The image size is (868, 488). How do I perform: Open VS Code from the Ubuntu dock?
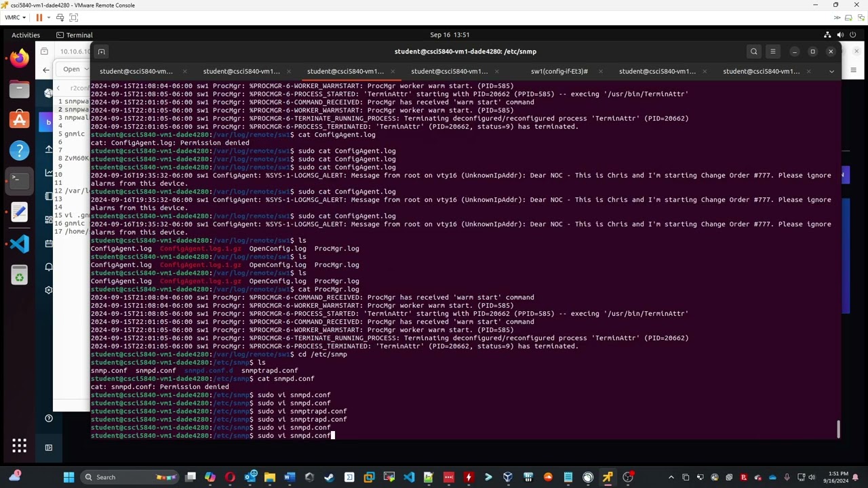click(x=19, y=243)
